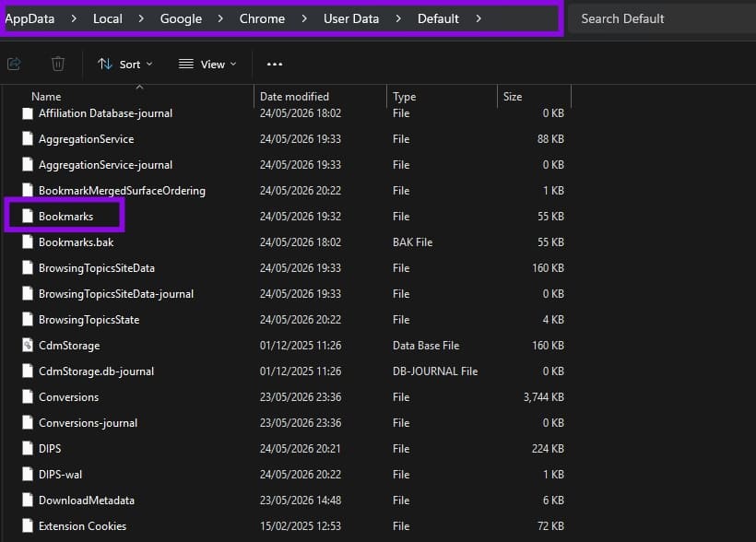Viewport: 756px width, 542px height.
Task: Click the CdmStorage.db-journal file icon
Action: (x=28, y=371)
